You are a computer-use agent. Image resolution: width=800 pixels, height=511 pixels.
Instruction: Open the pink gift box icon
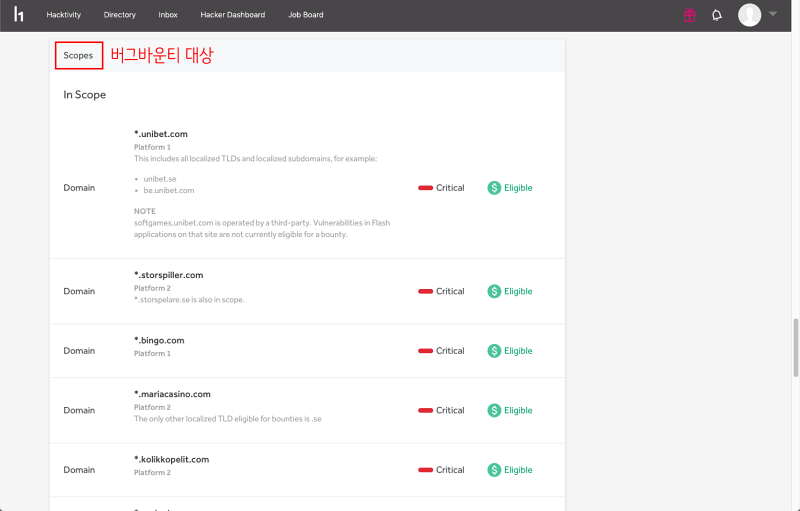689,15
